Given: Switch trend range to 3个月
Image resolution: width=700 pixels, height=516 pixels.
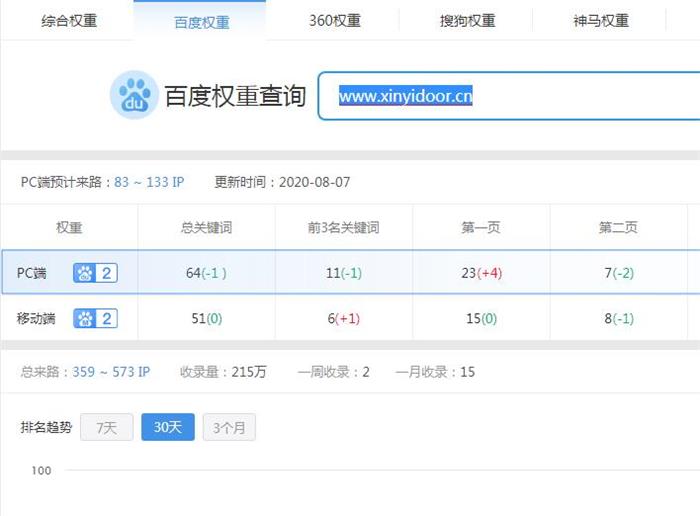Looking at the screenshot, I should [x=229, y=427].
